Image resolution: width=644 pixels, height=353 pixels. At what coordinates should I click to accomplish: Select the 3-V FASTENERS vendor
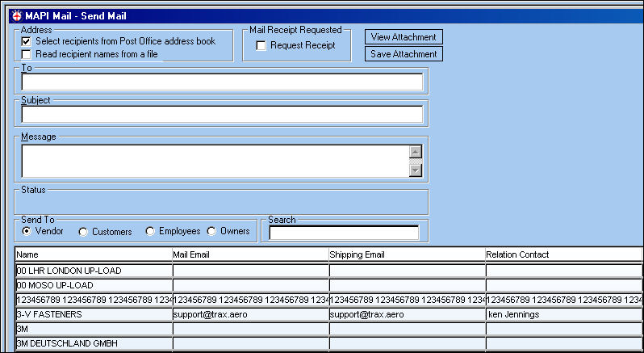[x=94, y=314]
